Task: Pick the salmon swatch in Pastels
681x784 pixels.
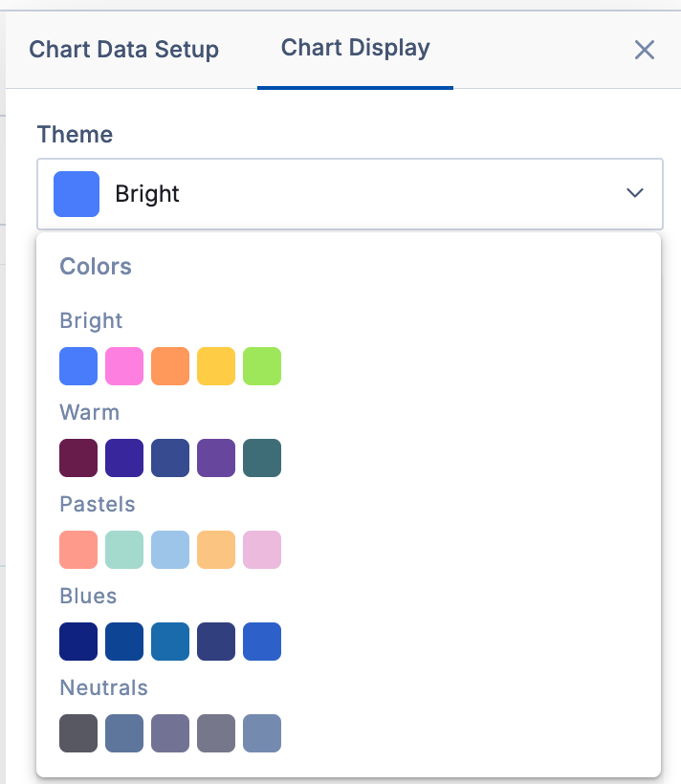Action: pos(78,550)
